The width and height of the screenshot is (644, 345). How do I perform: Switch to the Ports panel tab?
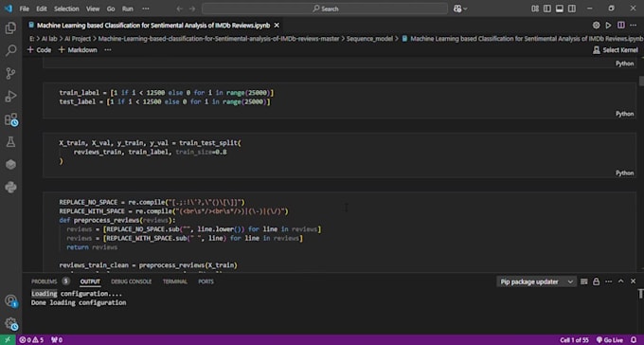206,281
